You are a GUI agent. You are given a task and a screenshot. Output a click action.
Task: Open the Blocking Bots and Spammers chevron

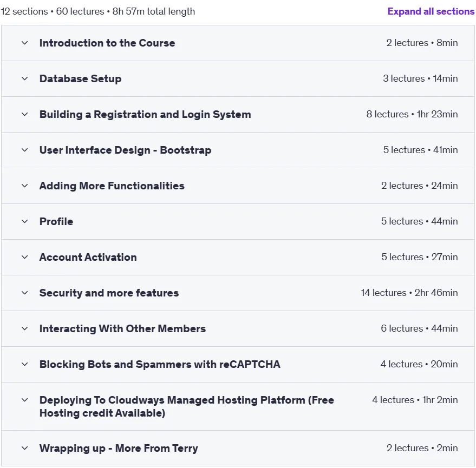click(x=25, y=365)
